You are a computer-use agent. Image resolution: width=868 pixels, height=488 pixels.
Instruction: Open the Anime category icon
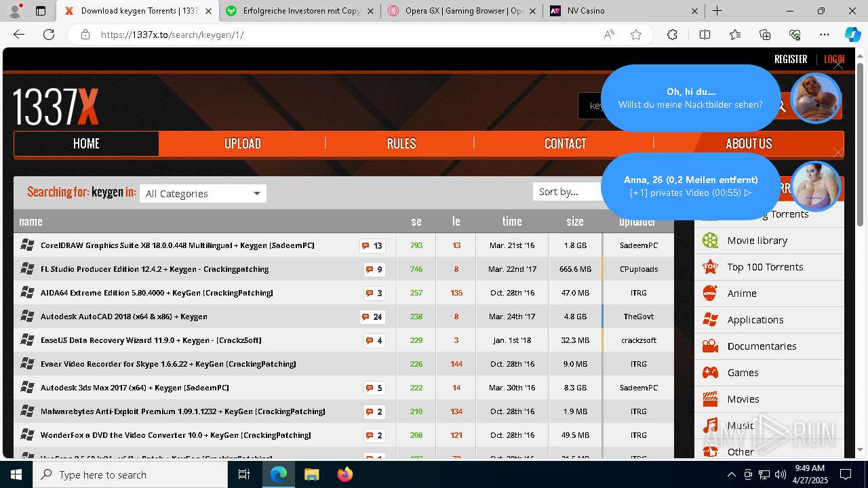[x=710, y=293]
